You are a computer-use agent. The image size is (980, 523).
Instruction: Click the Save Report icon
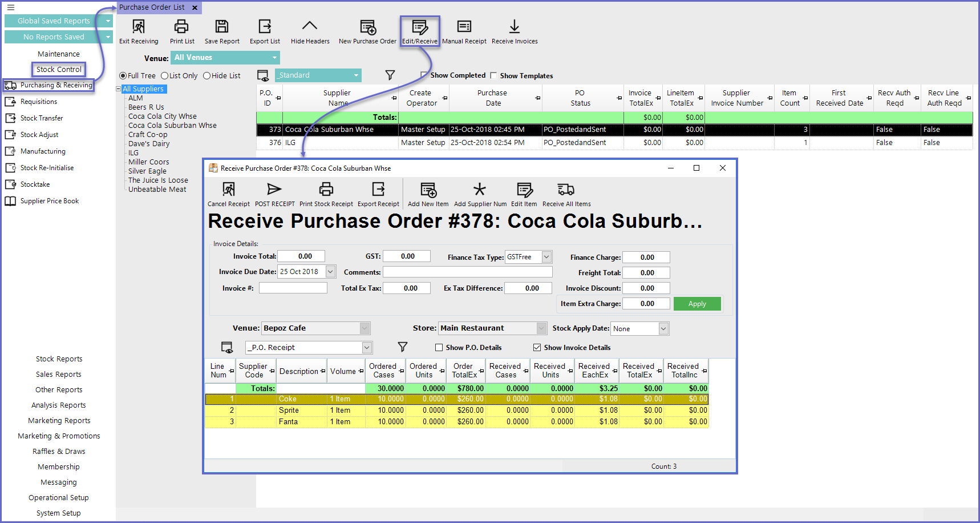tap(222, 26)
